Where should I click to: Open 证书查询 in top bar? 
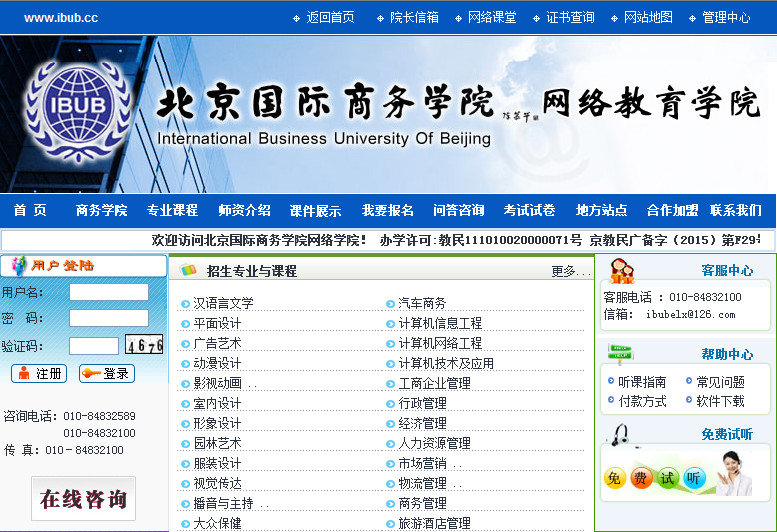570,18
